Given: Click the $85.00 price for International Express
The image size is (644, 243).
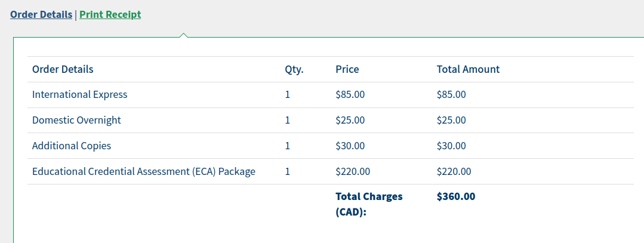Looking at the screenshot, I should pos(350,94).
